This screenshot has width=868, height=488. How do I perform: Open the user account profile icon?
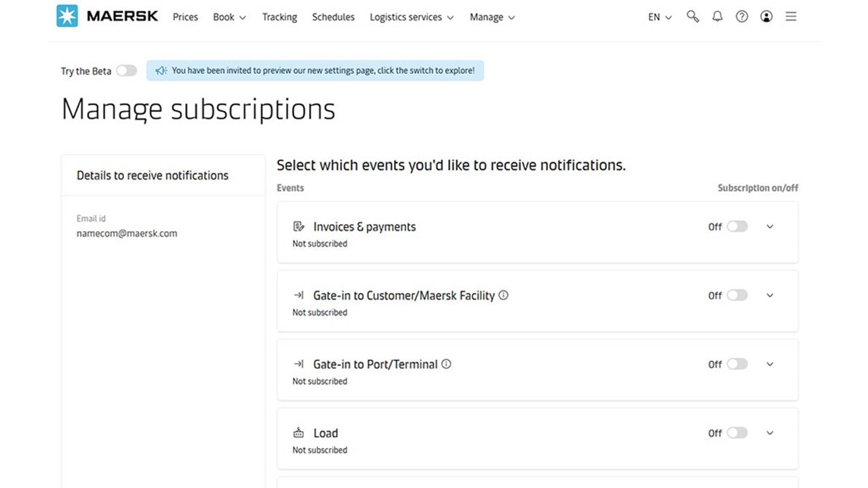tap(766, 17)
